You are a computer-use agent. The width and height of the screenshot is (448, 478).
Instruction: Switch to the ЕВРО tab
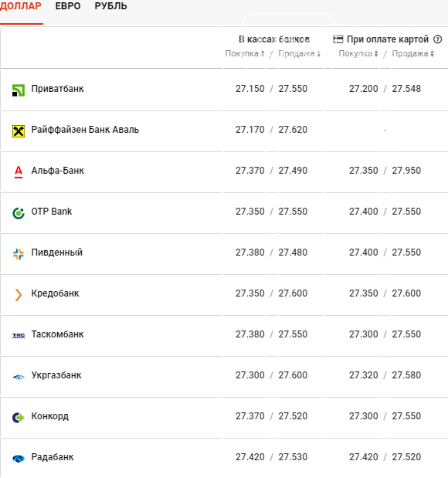[68, 6]
